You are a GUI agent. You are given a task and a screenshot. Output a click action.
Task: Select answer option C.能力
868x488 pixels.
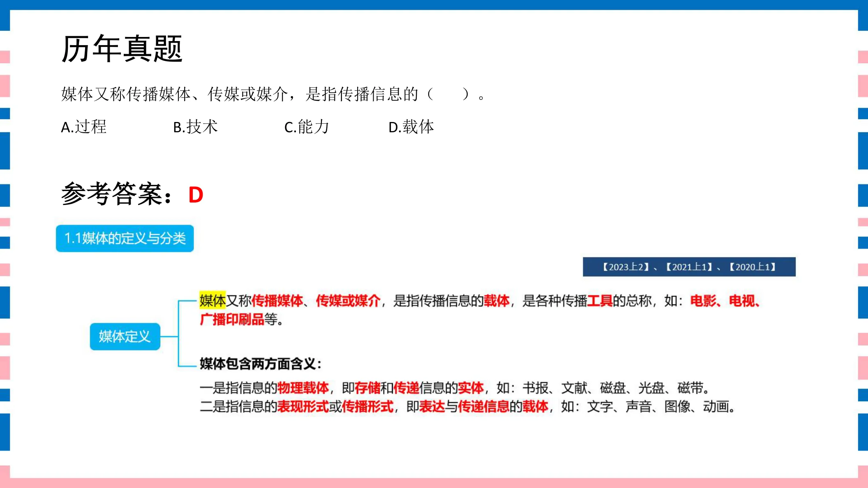[x=307, y=127]
